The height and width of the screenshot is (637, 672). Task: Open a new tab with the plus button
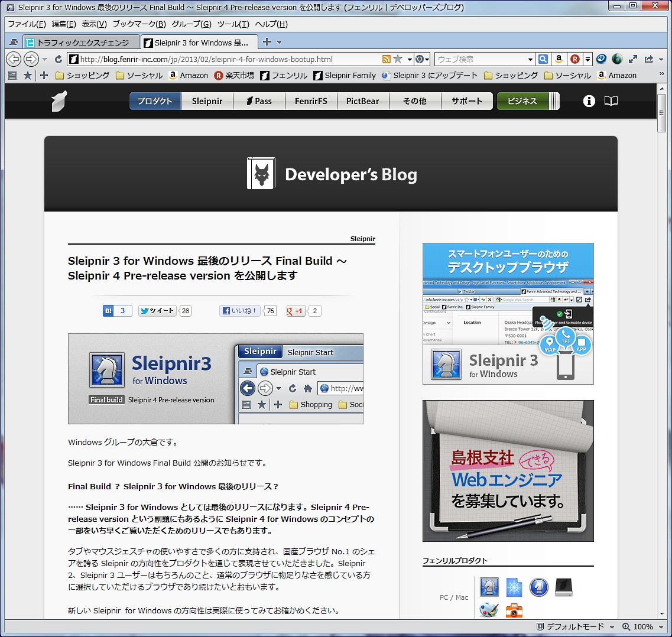[x=267, y=41]
